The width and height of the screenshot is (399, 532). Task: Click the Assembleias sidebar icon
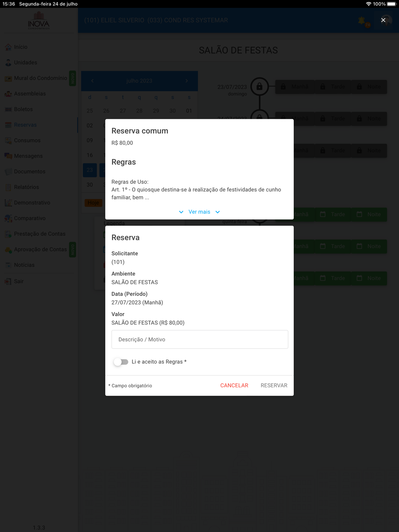click(8, 94)
